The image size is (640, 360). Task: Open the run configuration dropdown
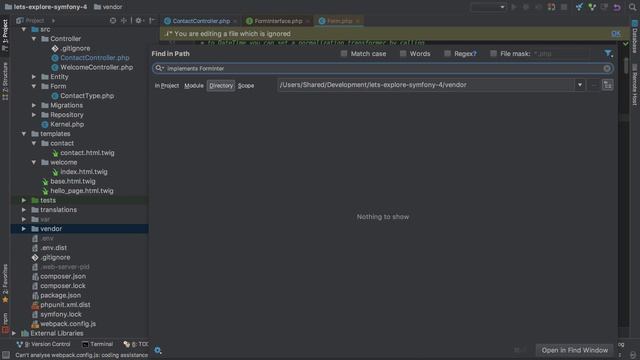[488, 7]
